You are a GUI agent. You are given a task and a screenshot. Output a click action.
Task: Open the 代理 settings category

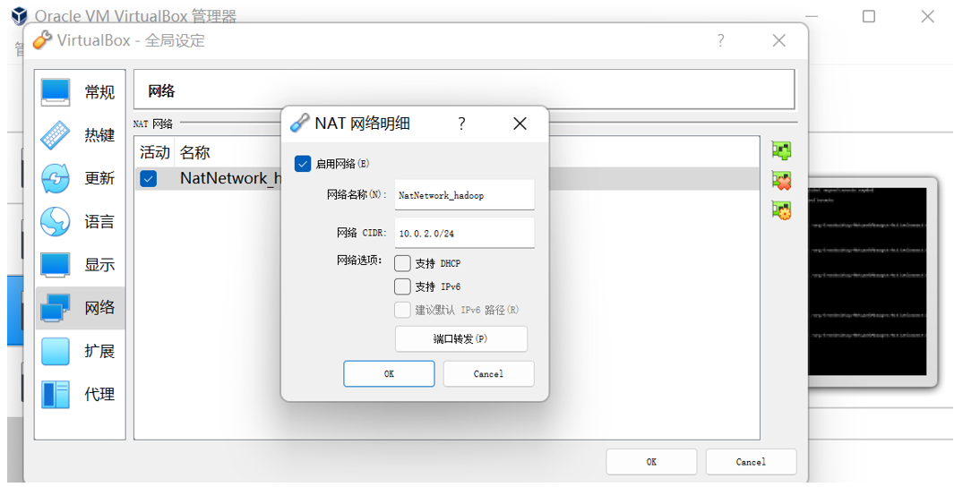tap(80, 394)
